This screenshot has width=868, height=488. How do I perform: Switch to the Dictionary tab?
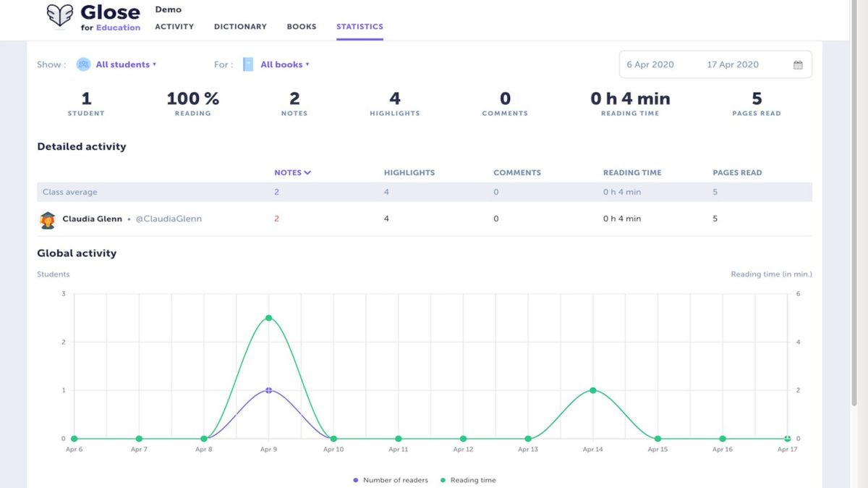tap(240, 27)
